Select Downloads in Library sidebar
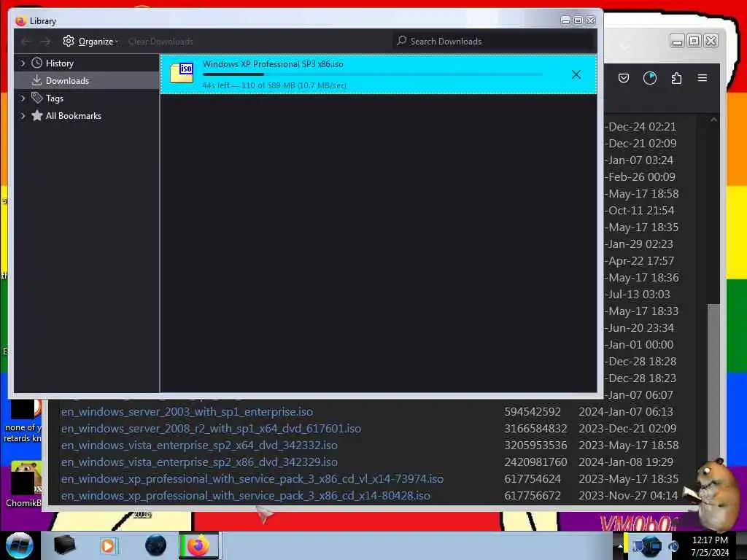 click(x=67, y=81)
